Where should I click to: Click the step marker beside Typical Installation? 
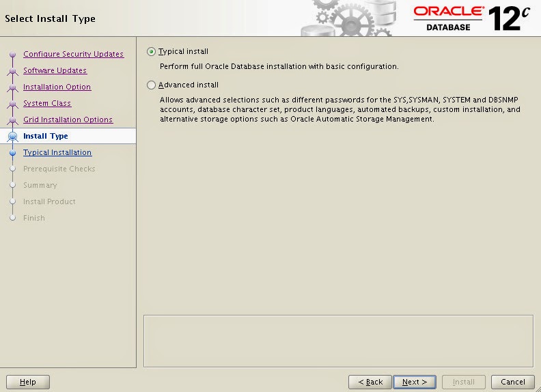tap(13, 152)
